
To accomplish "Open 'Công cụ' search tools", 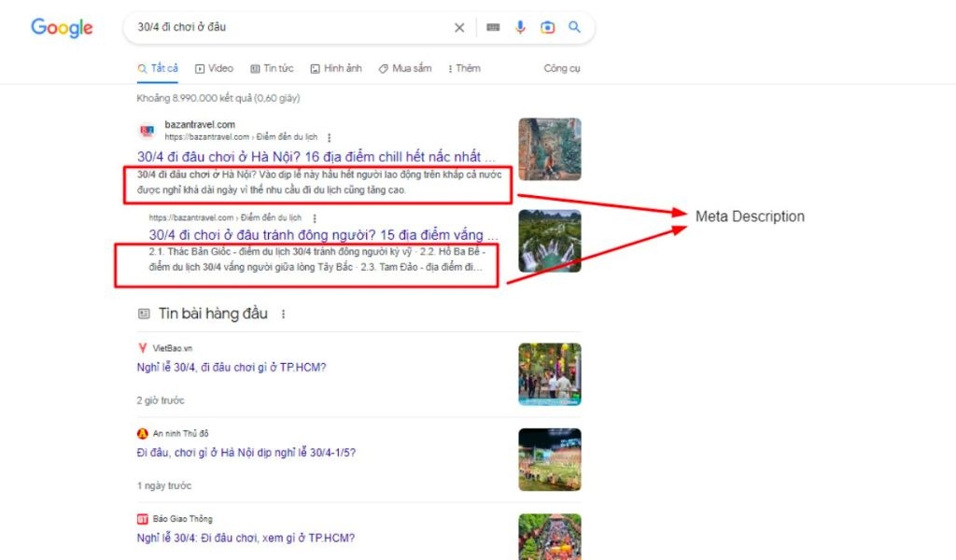I will point(561,68).
